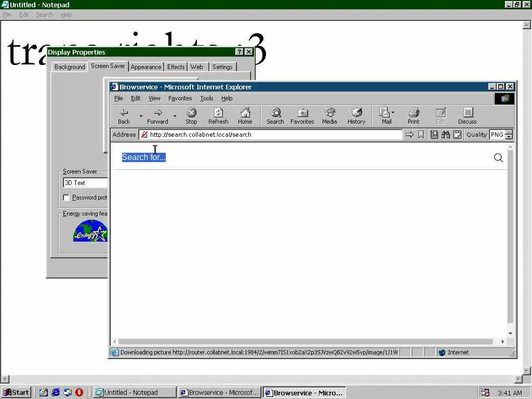Open the Help menu in Internet Explorer

point(227,98)
